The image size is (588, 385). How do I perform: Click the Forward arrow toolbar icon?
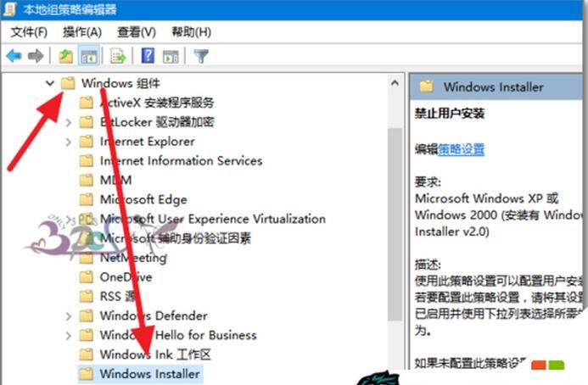36,56
